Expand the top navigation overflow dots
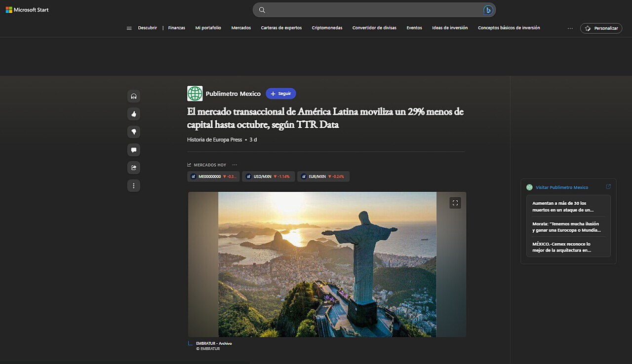632x364 pixels. click(x=570, y=28)
